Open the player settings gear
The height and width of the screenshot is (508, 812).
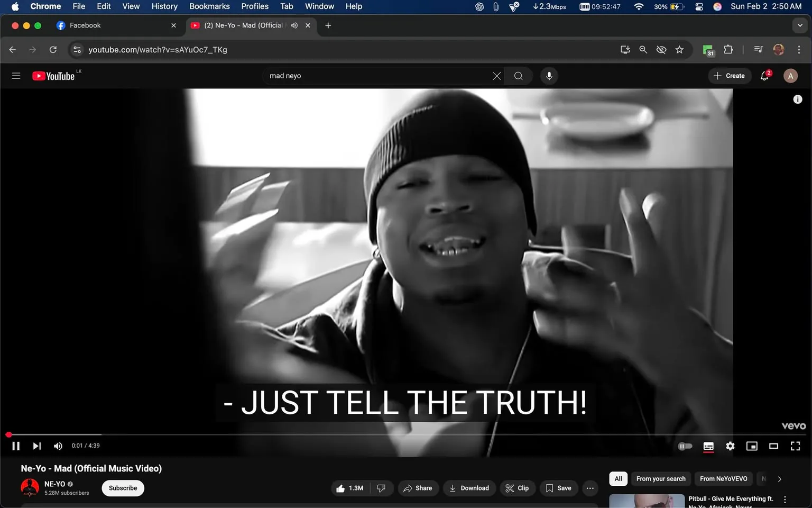coord(730,446)
